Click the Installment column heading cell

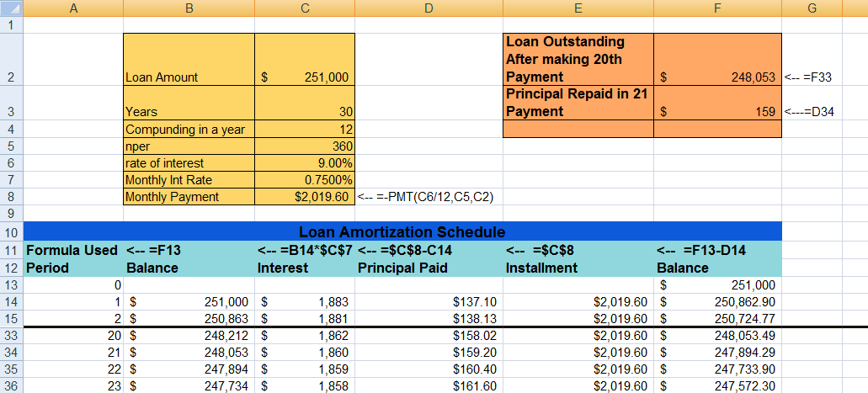(577, 268)
